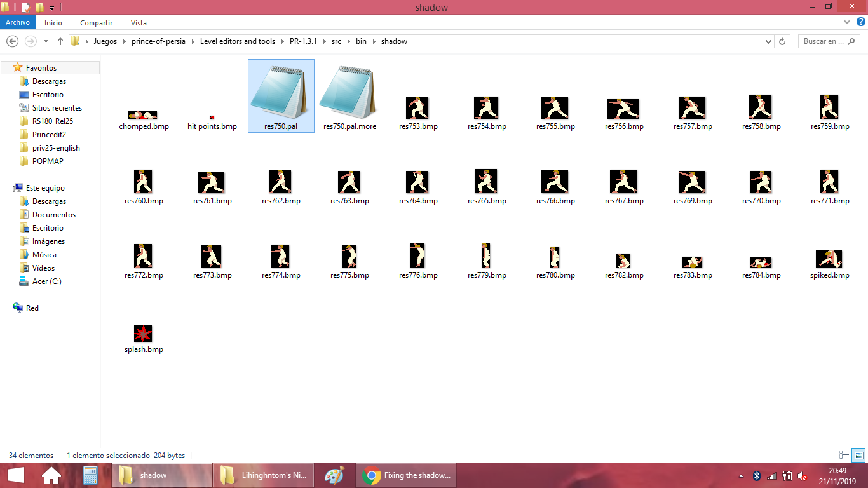This screenshot has width=868, height=488.
Task: Switch to details view layout
Action: (x=844, y=455)
